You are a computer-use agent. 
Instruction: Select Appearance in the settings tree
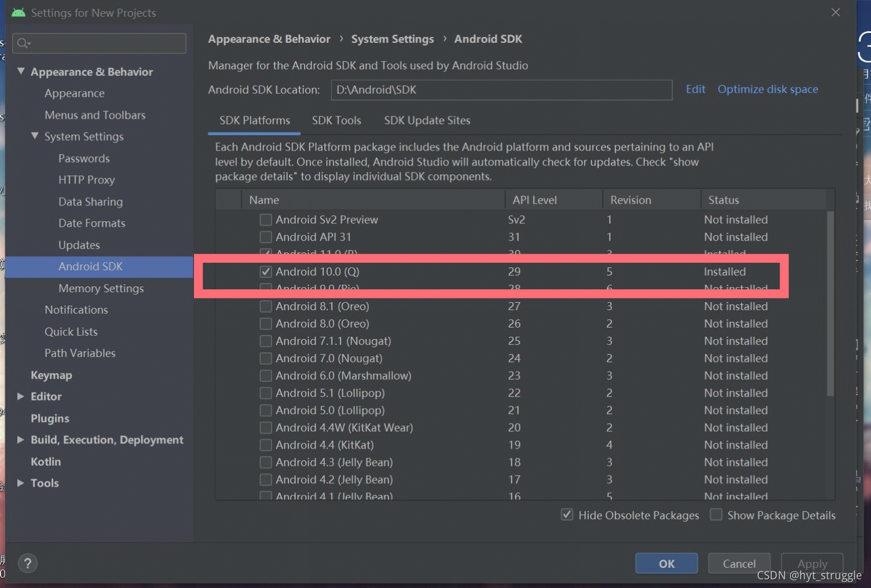(x=75, y=93)
